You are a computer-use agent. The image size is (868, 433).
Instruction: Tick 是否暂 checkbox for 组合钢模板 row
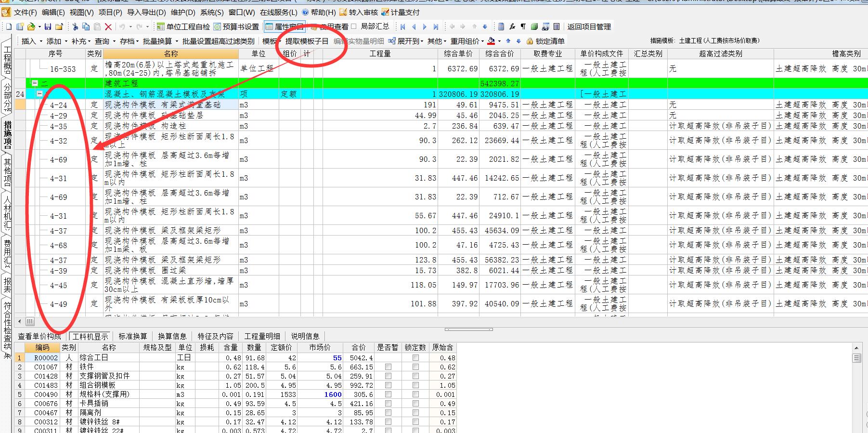tap(388, 385)
